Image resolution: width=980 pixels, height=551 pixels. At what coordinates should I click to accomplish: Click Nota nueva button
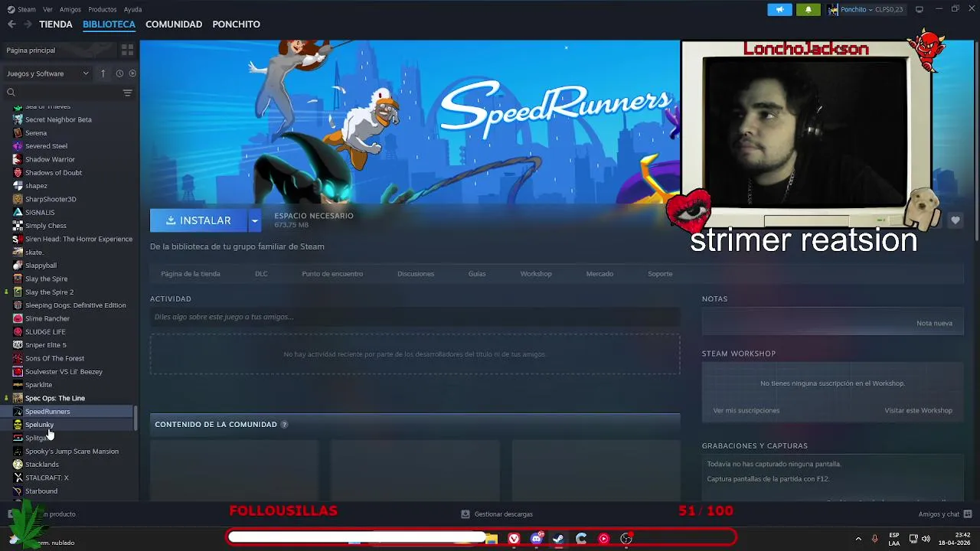pyautogui.click(x=934, y=323)
